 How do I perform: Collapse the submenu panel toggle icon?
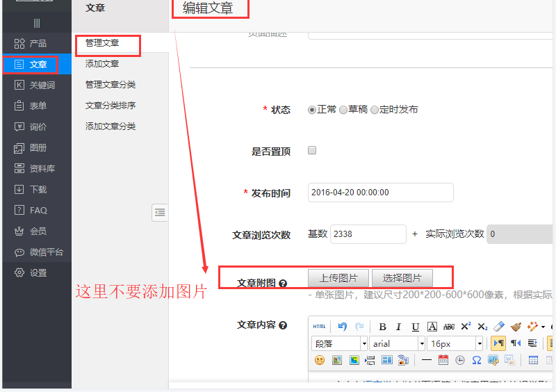pyautogui.click(x=160, y=212)
